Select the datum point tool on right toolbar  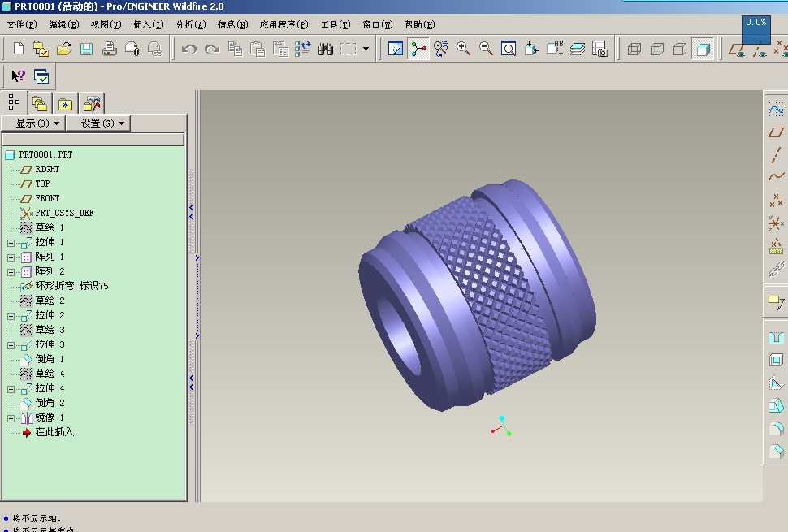point(776,201)
